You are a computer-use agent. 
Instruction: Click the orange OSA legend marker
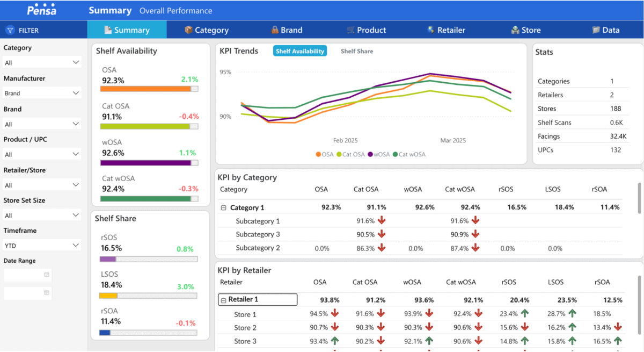point(318,154)
